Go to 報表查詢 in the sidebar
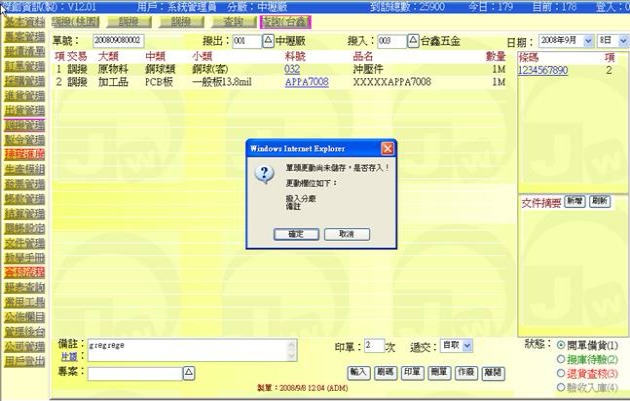 coord(22,286)
